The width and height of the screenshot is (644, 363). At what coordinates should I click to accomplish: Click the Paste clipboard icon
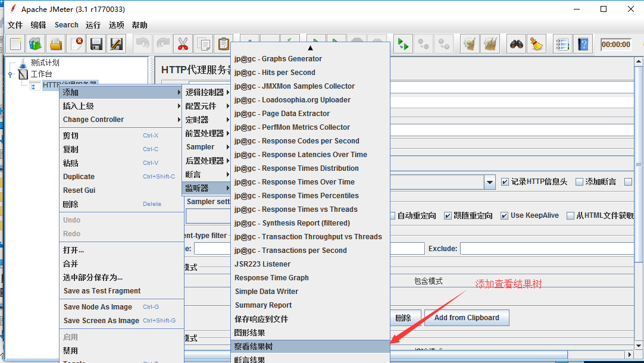[223, 44]
